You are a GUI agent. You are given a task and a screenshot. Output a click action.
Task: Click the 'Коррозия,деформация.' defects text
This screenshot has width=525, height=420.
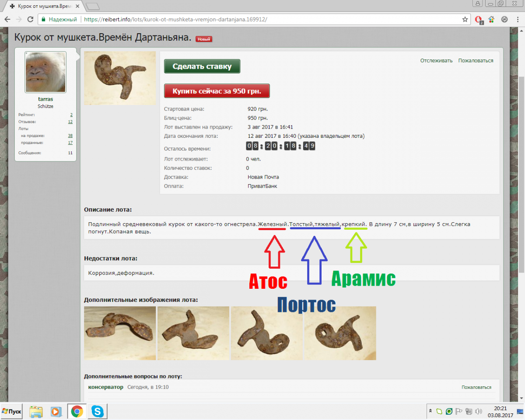[x=121, y=273]
